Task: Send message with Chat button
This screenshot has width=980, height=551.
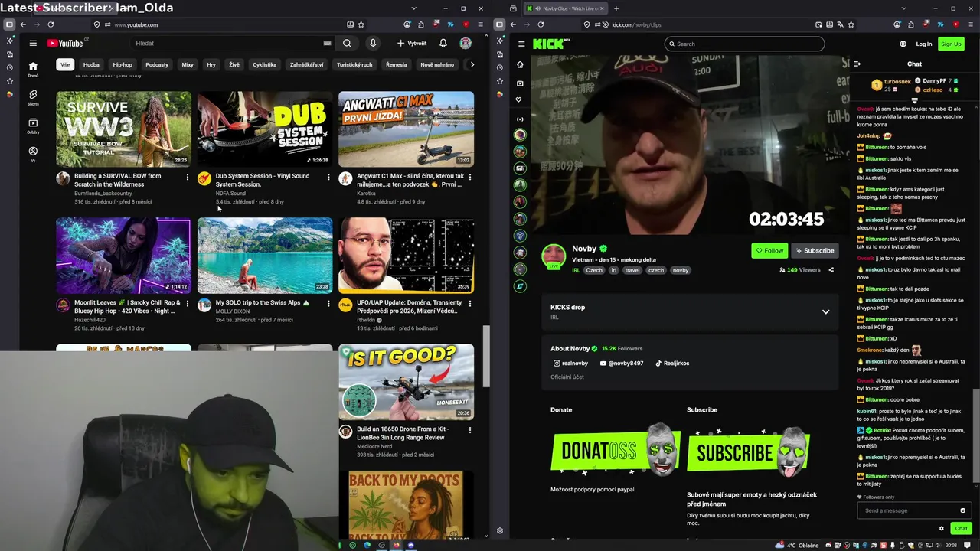Action: (x=962, y=528)
